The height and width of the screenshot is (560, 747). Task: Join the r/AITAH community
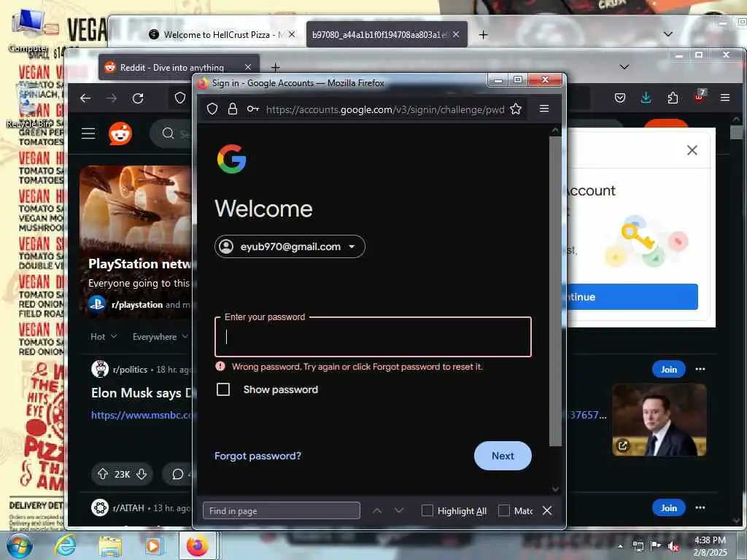point(668,507)
